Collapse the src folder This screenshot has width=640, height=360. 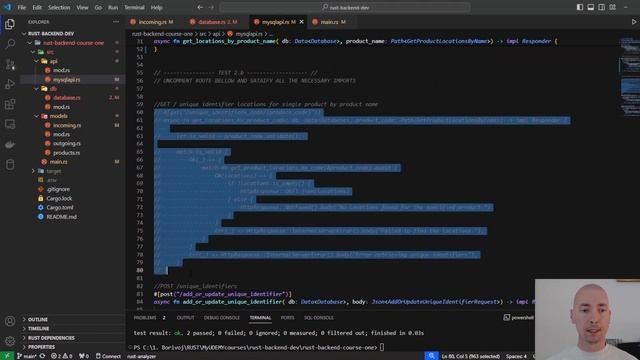[x=33, y=52]
